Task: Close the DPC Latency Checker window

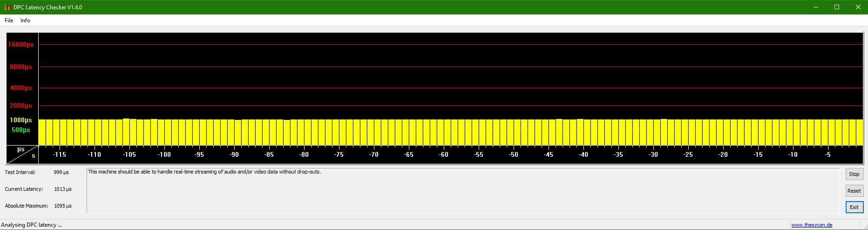Action: tap(858, 7)
